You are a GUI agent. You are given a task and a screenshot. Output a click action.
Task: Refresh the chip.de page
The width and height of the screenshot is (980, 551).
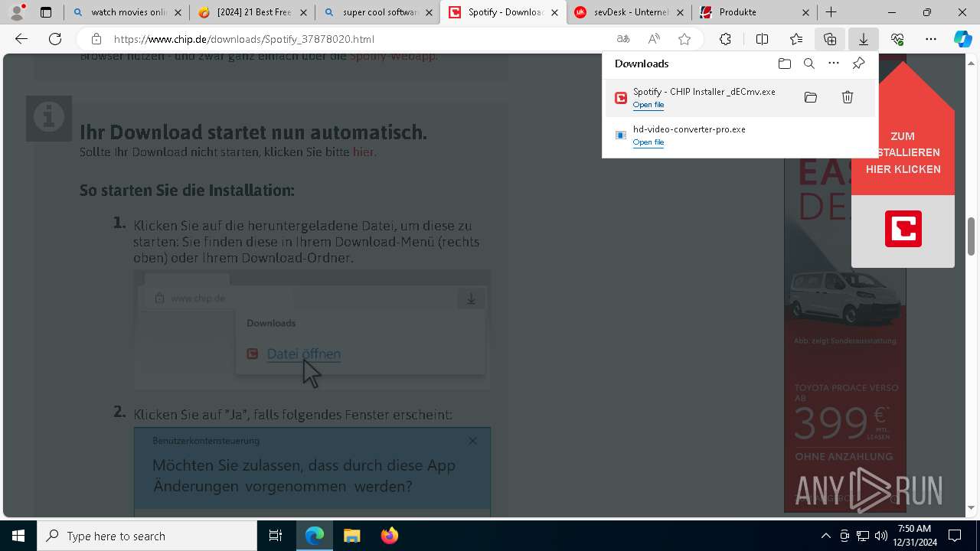55,39
